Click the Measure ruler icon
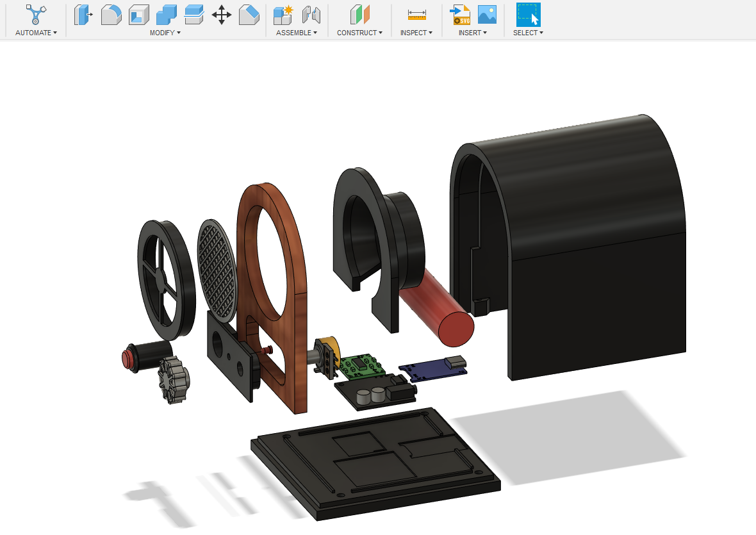 [x=416, y=15]
